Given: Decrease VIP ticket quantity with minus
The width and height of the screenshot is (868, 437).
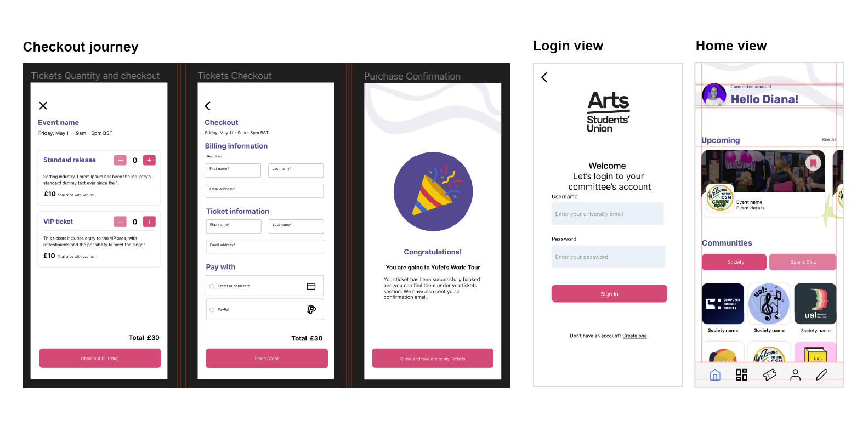Looking at the screenshot, I should tap(120, 222).
